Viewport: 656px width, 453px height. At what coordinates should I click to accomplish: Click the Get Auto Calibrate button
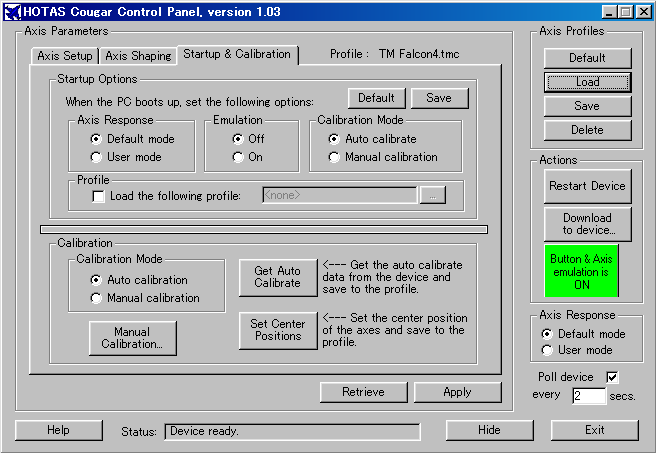(278, 277)
